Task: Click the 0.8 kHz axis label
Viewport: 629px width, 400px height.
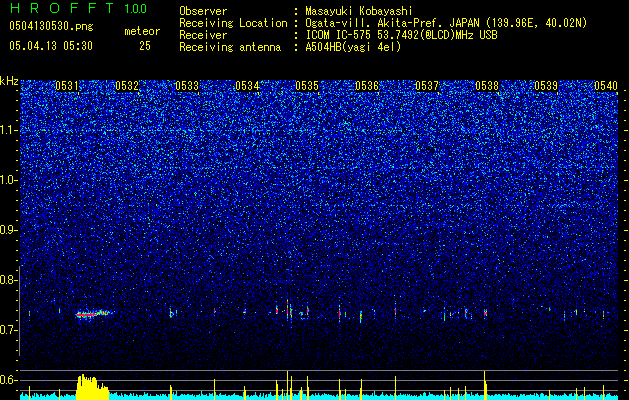Action: coord(9,280)
